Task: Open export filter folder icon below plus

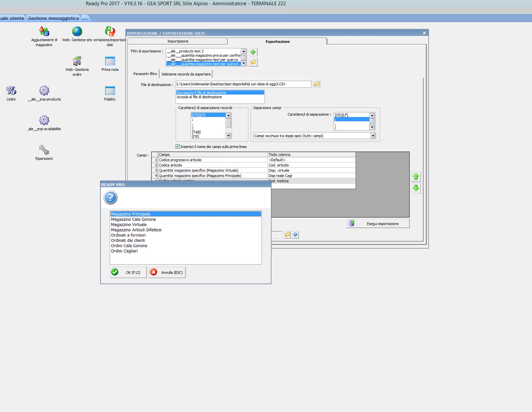Action: point(253,62)
